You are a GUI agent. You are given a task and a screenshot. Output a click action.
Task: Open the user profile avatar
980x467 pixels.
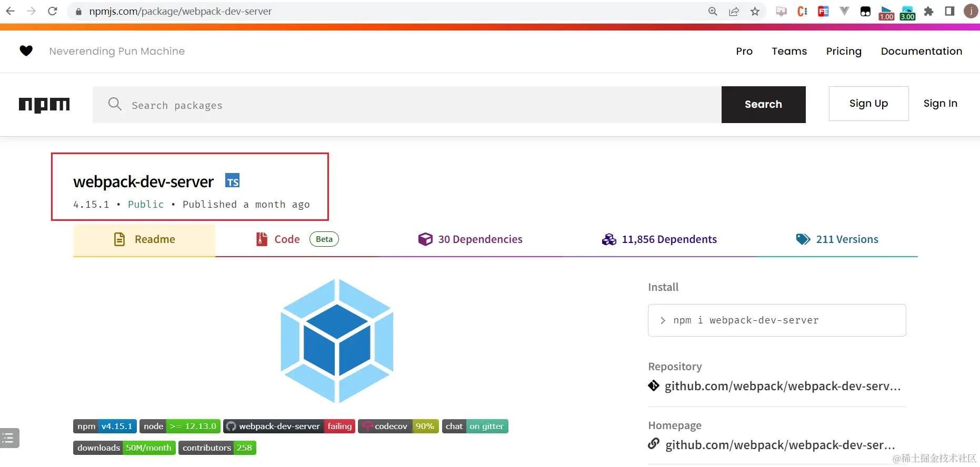(x=971, y=11)
